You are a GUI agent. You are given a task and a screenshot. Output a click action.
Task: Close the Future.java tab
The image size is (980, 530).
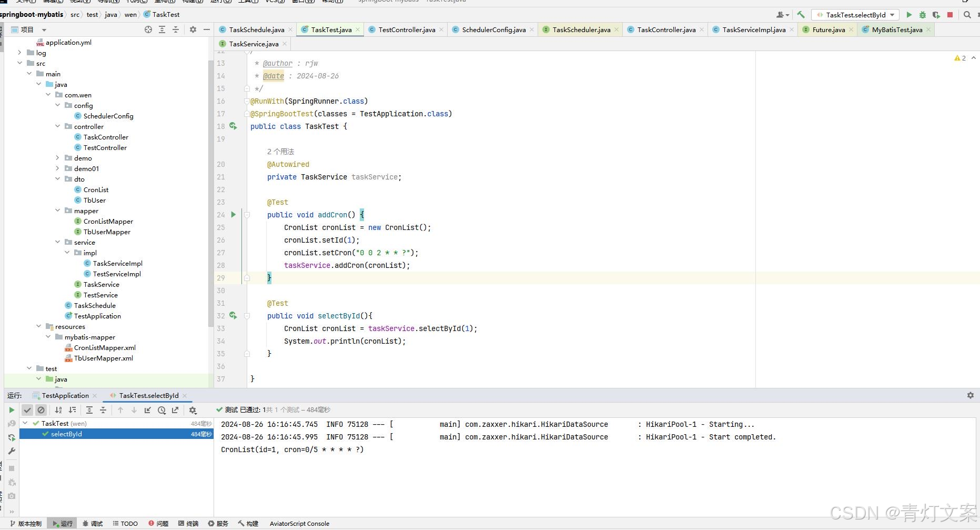tap(851, 29)
